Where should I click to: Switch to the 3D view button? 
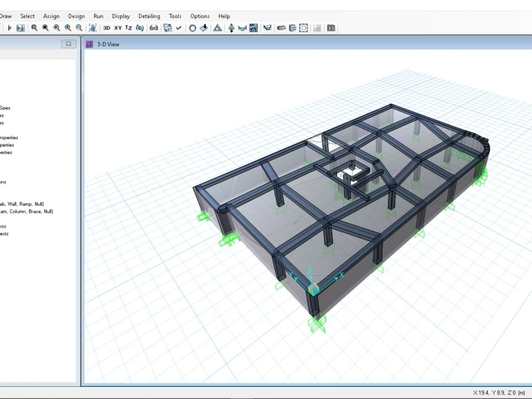[106, 28]
